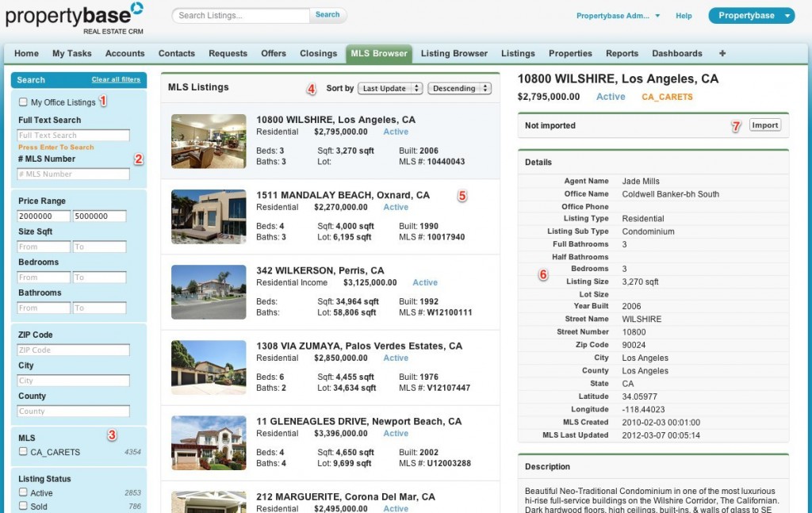
Task: Add a new tab with plus icon
Action: [x=722, y=53]
